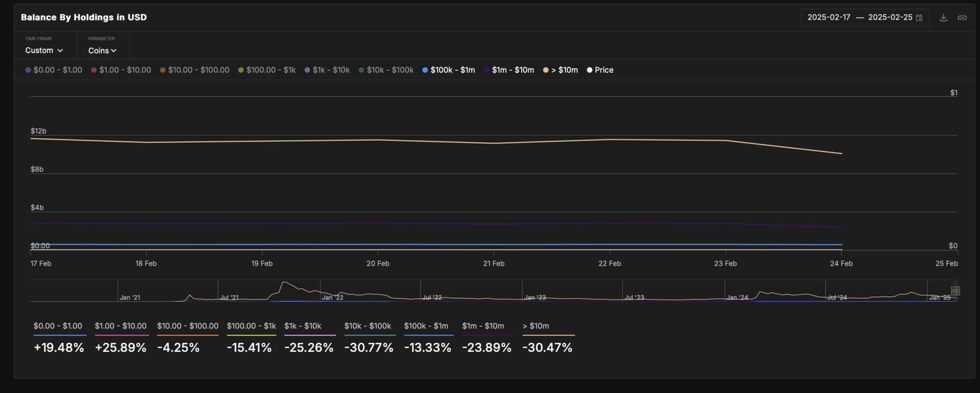Click the +19.48% change value
This screenshot has width=980, height=393.
click(x=59, y=348)
